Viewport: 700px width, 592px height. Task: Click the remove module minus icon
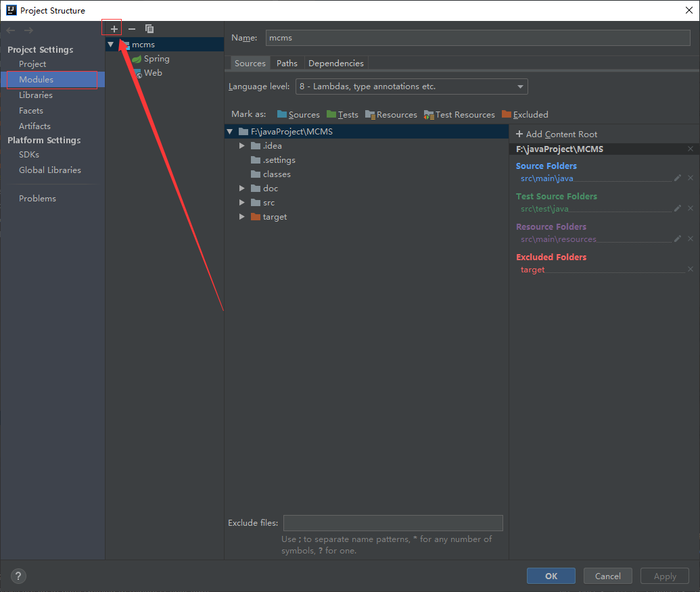pyautogui.click(x=132, y=29)
